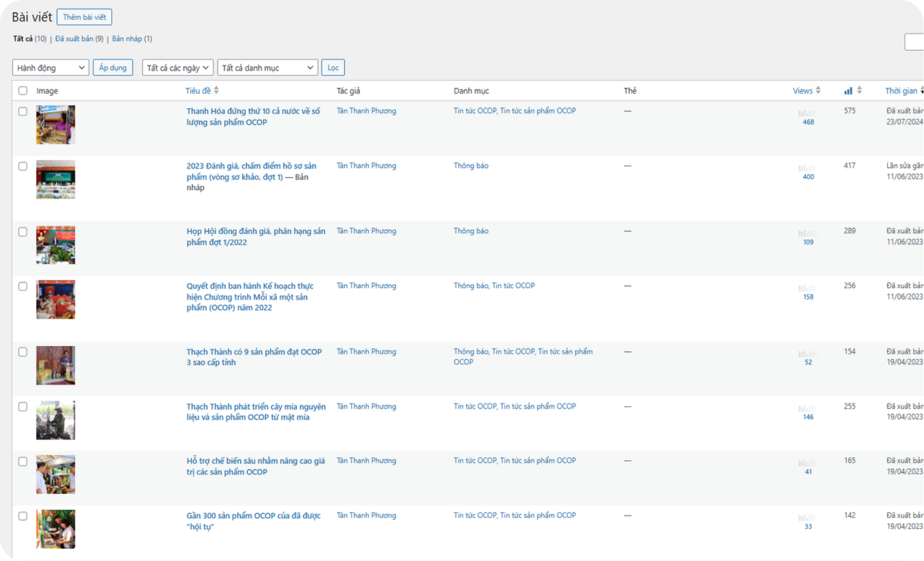This screenshot has height=561, width=924.
Task: Click sort arrows next to Tiêu đề
Action: click(x=216, y=91)
